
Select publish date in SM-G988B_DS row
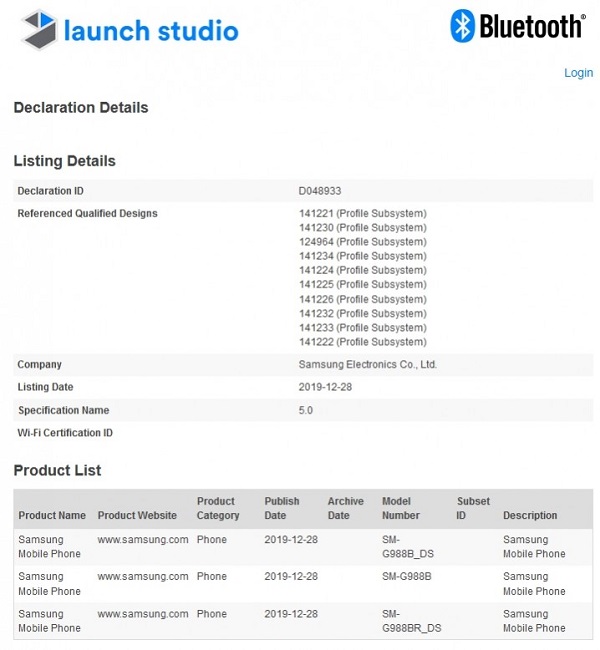pyautogui.click(x=291, y=540)
